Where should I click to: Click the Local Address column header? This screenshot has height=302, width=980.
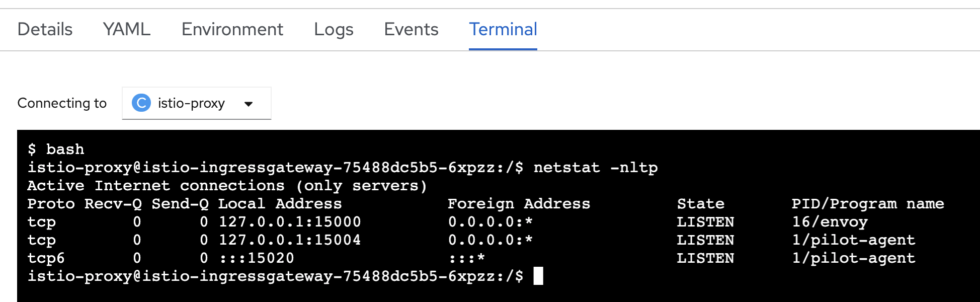(x=279, y=203)
